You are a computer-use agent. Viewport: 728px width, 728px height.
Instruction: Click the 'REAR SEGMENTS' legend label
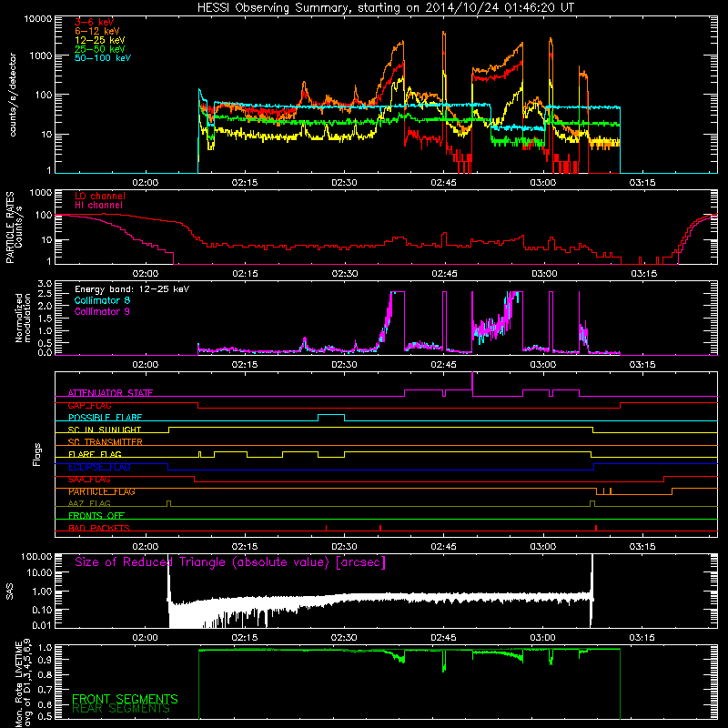coord(121,709)
